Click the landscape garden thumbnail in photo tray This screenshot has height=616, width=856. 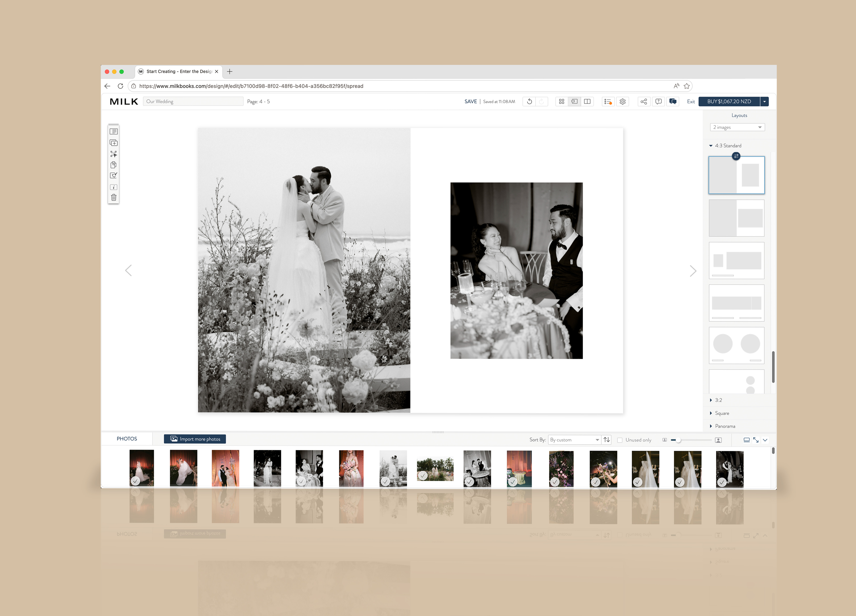(435, 468)
